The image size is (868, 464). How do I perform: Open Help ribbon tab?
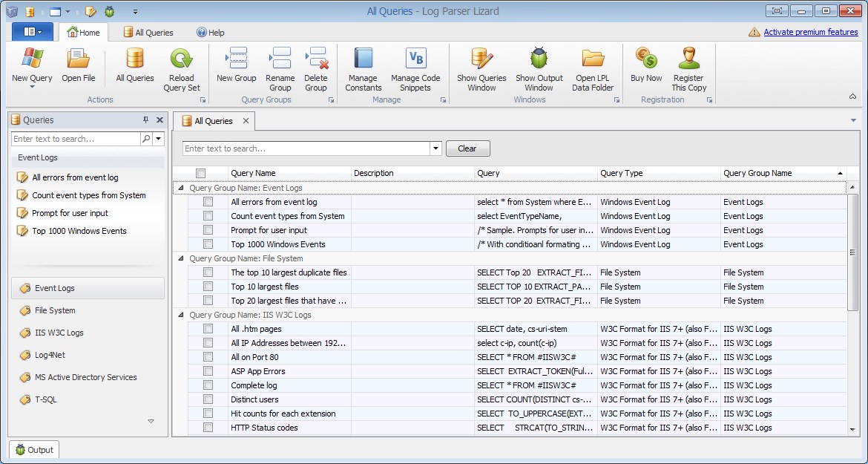coord(211,33)
